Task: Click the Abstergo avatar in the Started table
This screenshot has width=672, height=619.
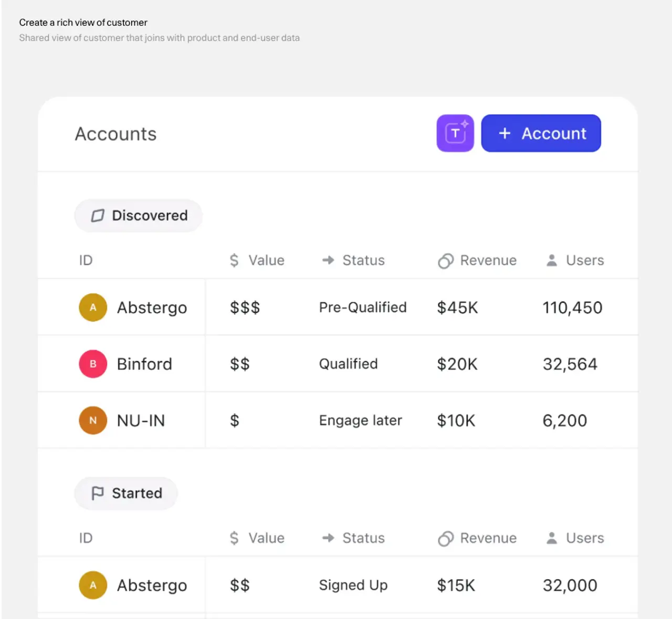Action: click(x=93, y=585)
